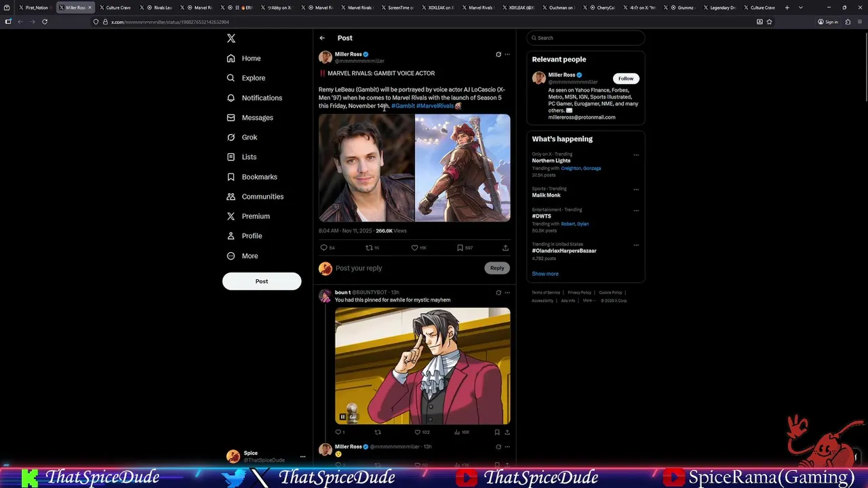The image size is (868, 488).
Task: Click the #MarvelRivals hashtag
Action: coord(435,106)
